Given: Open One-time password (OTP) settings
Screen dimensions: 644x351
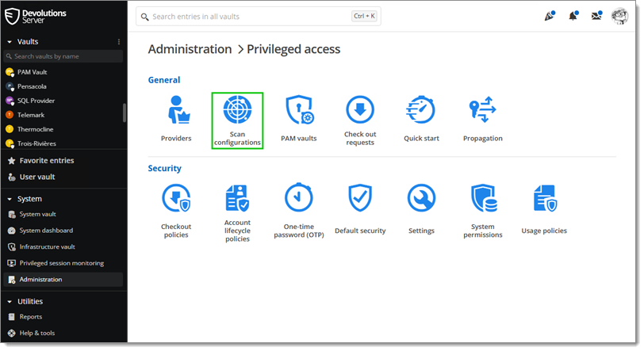Looking at the screenshot, I should click(x=298, y=200).
